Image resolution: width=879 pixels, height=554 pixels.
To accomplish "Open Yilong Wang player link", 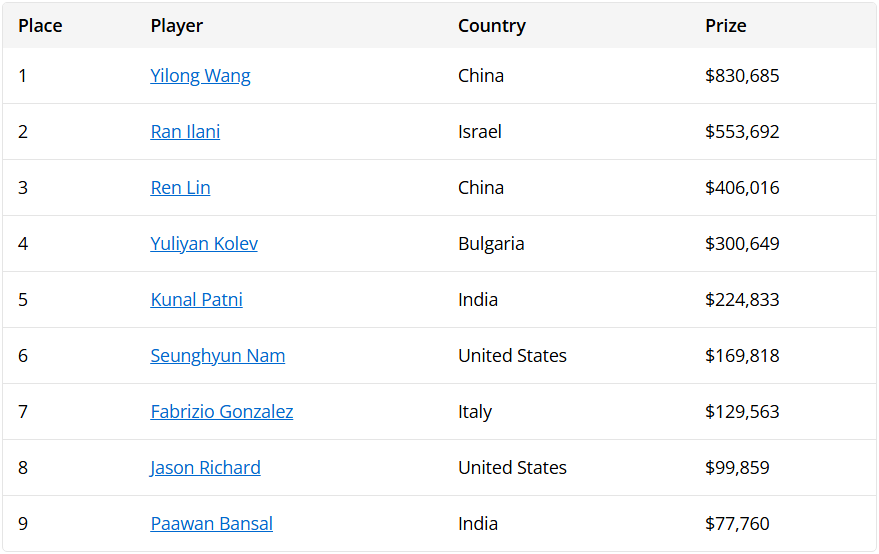I will (x=200, y=76).
